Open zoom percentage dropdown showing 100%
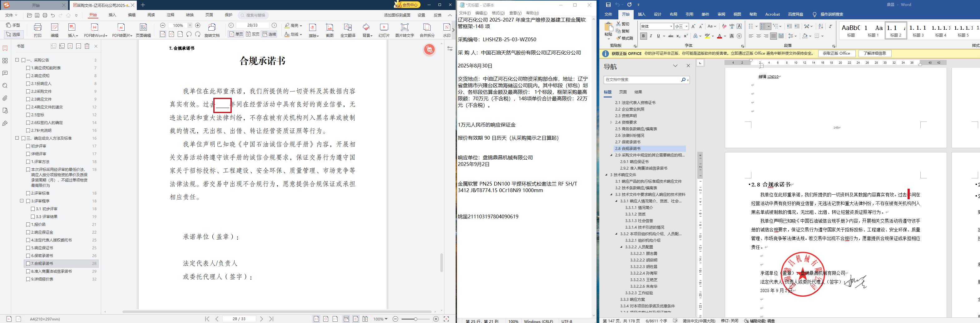 [190, 26]
